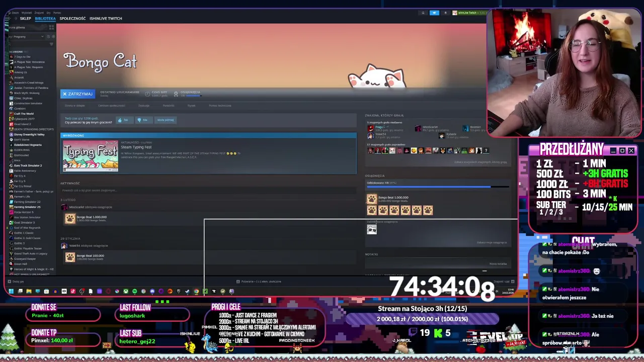Select Among Us in game list

coord(21,72)
